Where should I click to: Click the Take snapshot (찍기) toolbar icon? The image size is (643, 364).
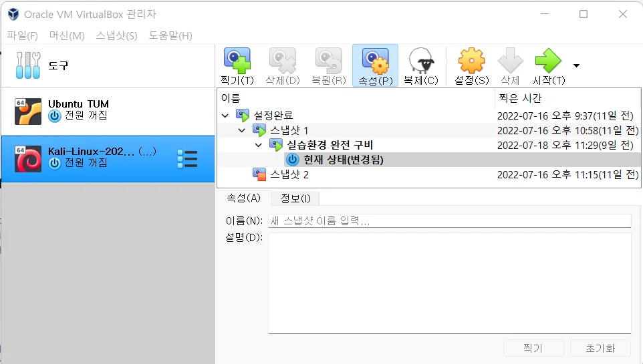coord(237,60)
